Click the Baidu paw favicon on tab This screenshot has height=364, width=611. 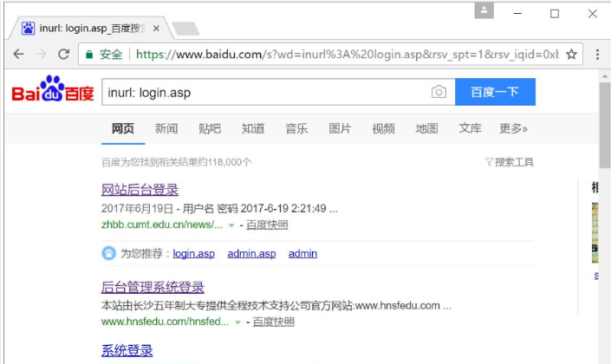coord(28,29)
